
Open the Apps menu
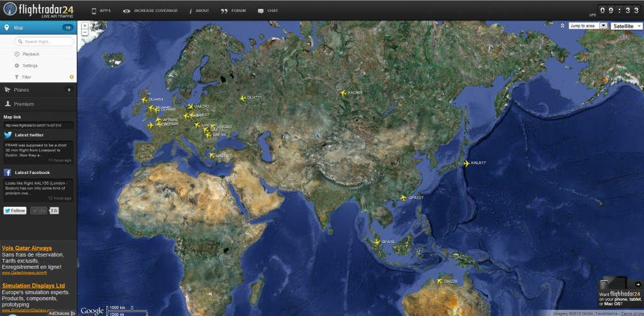coord(101,11)
